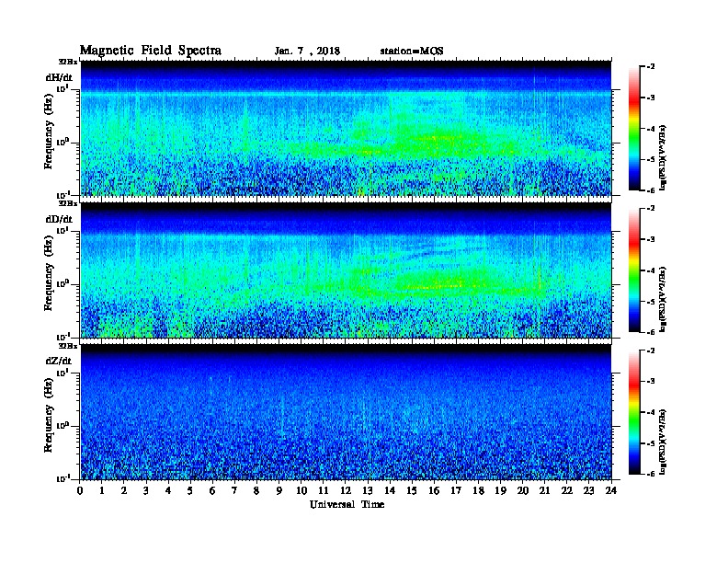Click hour tick label 24 on time axis

click(x=611, y=491)
